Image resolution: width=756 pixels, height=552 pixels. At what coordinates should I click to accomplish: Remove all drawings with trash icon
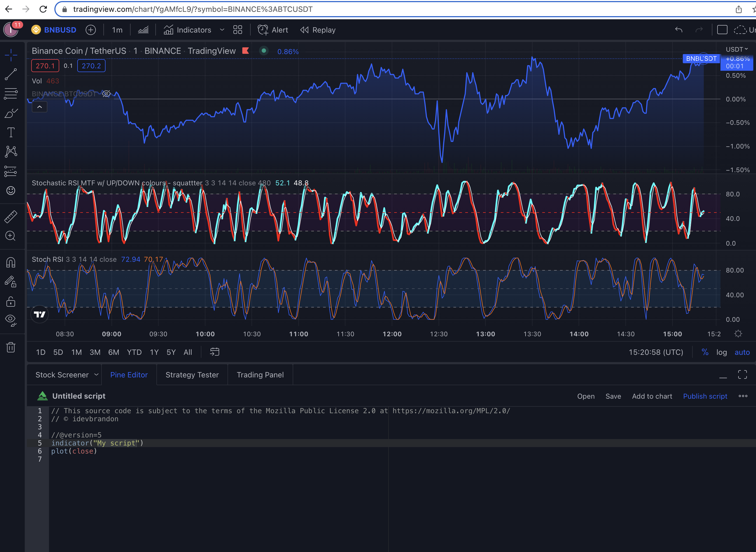pyautogui.click(x=11, y=348)
